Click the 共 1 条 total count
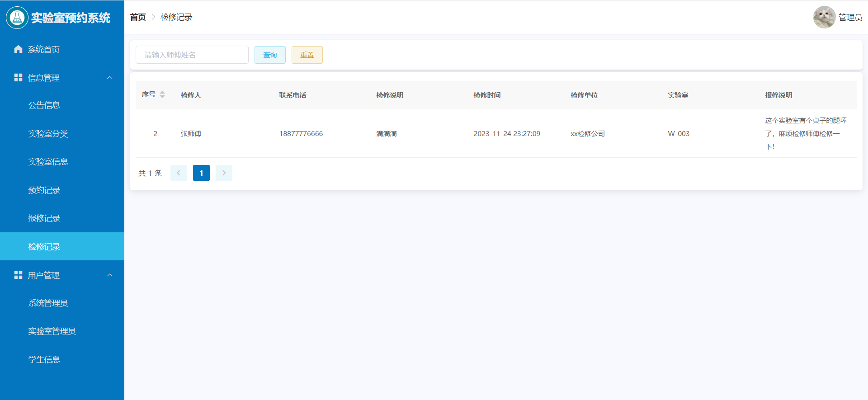The width and height of the screenshot is (868, 400). pos(150,173)
